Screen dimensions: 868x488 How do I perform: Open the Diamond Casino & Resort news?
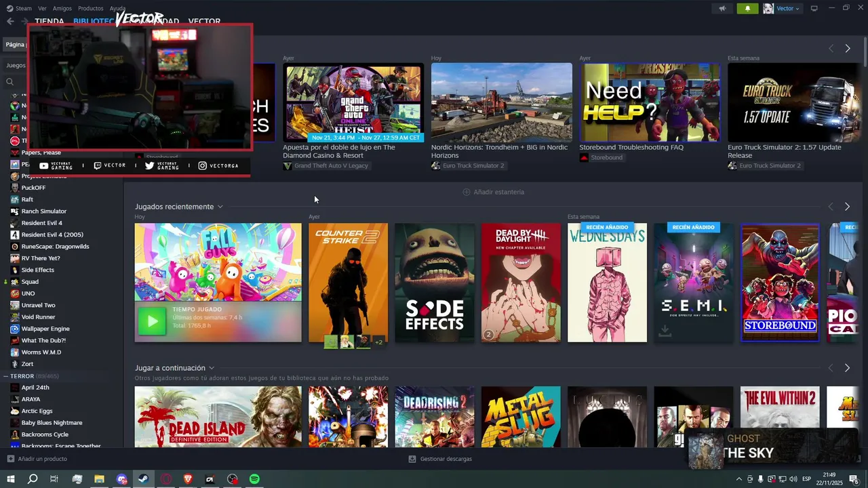pos(353,102)
